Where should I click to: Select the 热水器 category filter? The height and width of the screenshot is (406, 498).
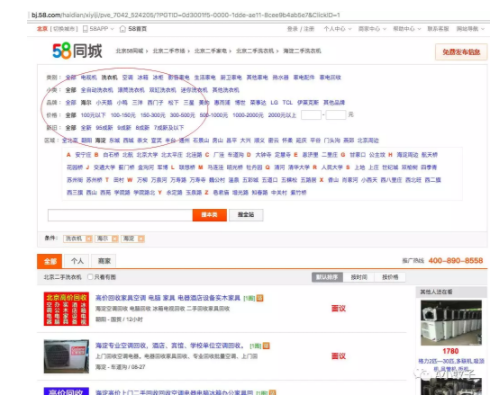280,77
